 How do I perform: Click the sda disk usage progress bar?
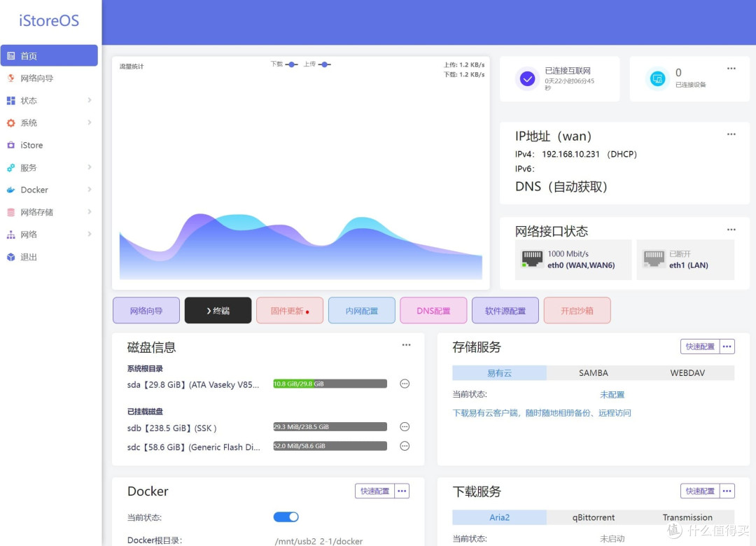tap(329, 384)
